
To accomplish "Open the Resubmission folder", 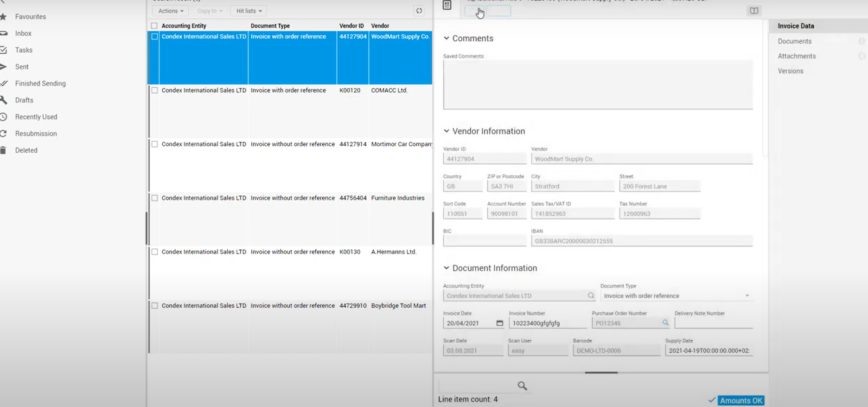I will coord(36,134).
